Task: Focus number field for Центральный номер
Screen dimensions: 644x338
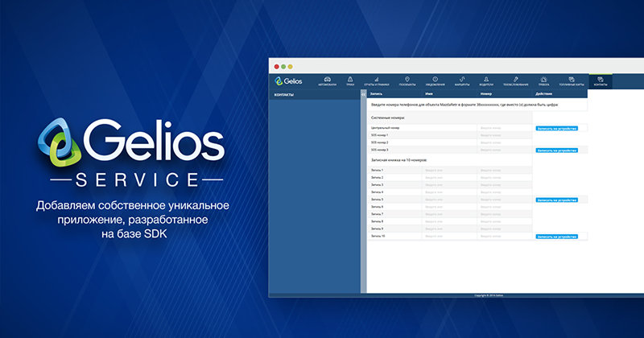Action: tap(505, 128)
